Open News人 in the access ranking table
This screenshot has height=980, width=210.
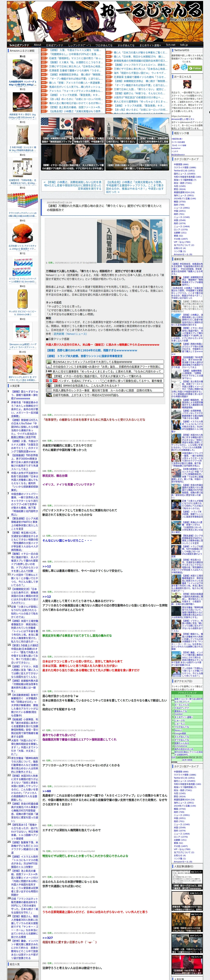(178, 730)
